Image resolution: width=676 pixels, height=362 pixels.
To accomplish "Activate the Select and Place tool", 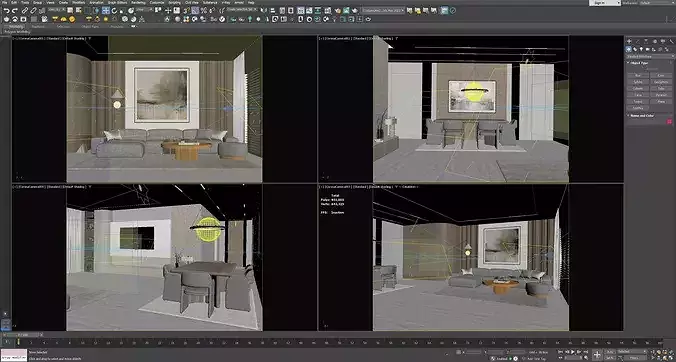I will 131,10.
